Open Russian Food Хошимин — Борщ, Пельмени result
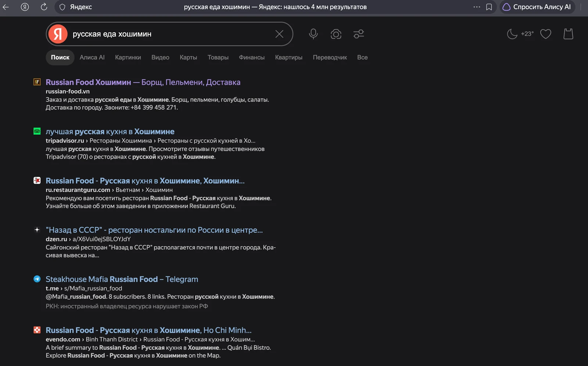 tap(143, 82)
